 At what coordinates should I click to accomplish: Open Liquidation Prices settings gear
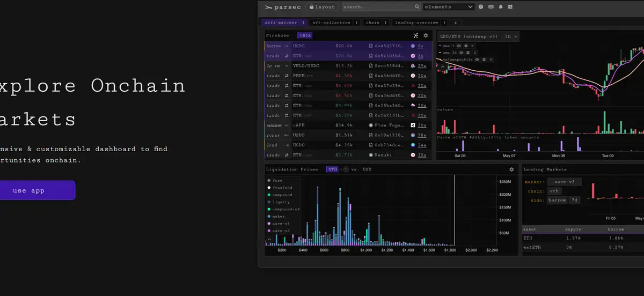pos(511,169)
